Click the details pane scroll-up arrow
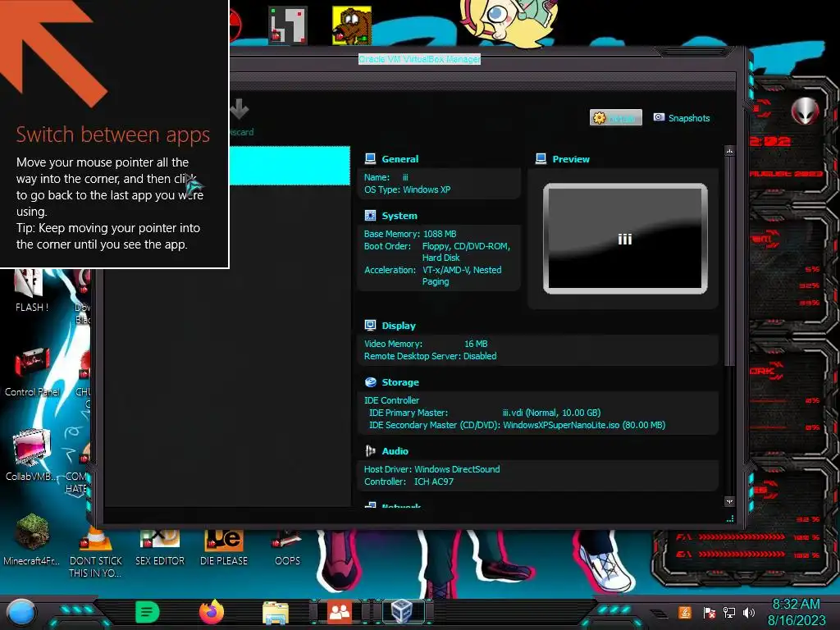840x630 pixels. coord(729,151)
